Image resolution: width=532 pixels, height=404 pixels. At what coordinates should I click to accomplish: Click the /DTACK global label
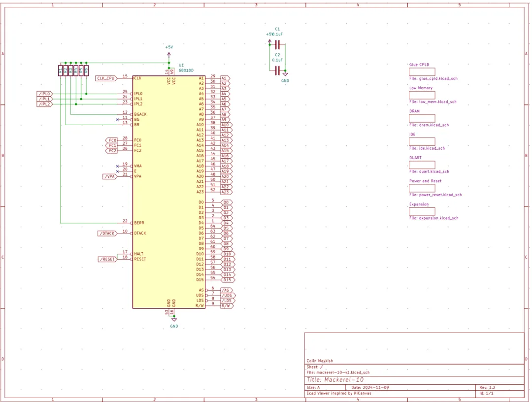click(x=107, y=234)
